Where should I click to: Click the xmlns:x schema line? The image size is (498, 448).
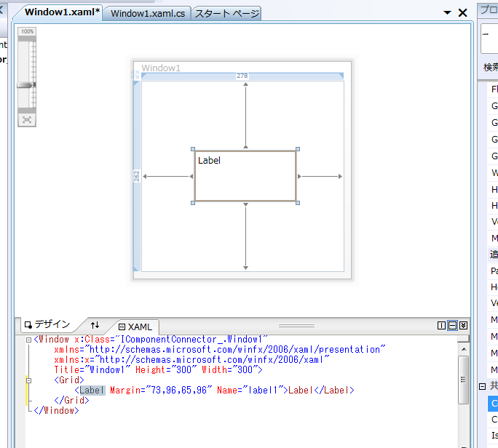(191, 360)
